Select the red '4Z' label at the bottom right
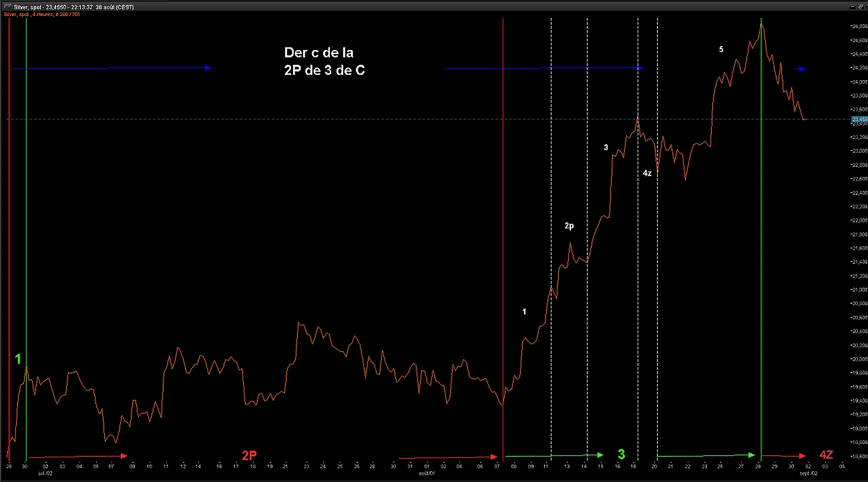The image size is (868, 482). pyautogui.click(x=826, y=455)
